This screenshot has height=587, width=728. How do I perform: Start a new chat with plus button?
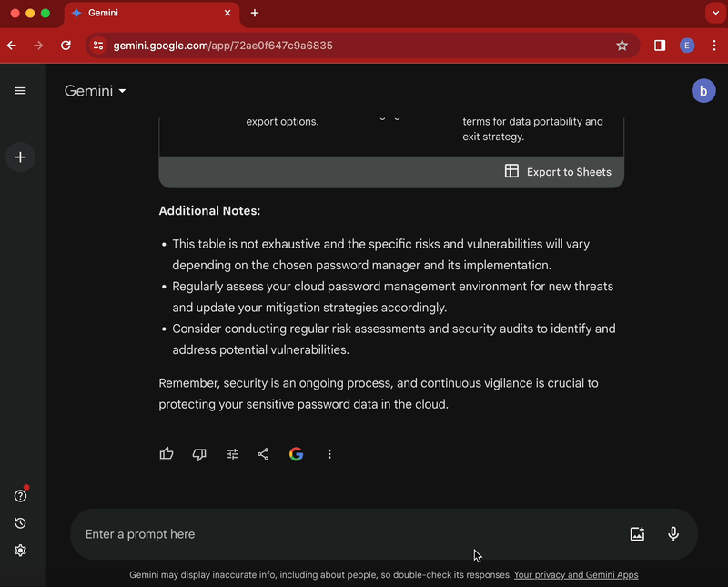coord(20,157)
